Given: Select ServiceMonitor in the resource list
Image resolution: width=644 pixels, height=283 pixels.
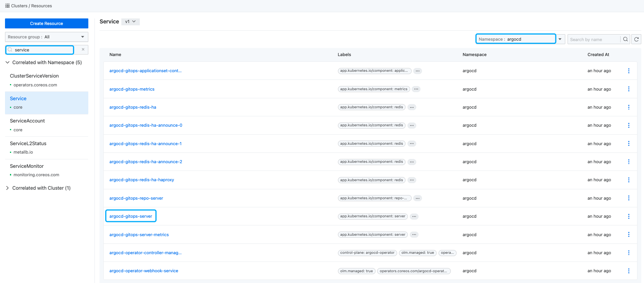Looking at the screenshot, I should [x=27, y=166].
